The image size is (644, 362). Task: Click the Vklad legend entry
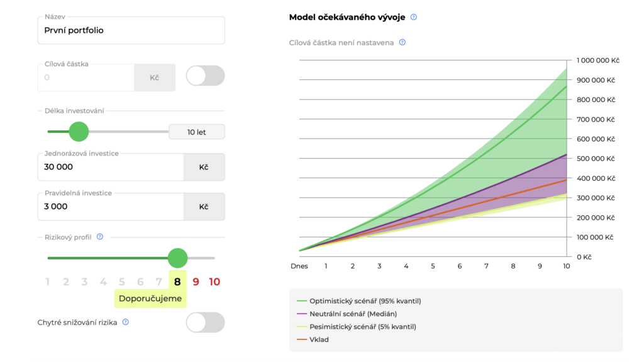pos(320,339)
